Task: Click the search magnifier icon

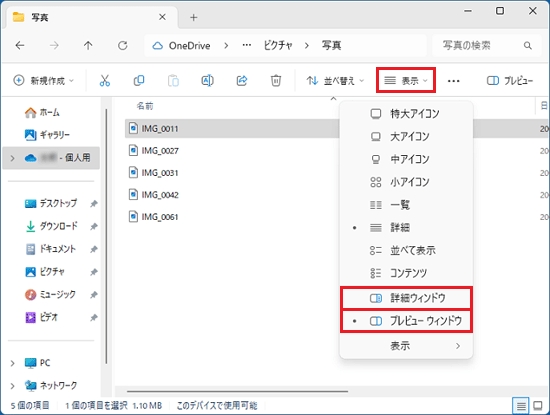Action: click(x=528, y=45)
